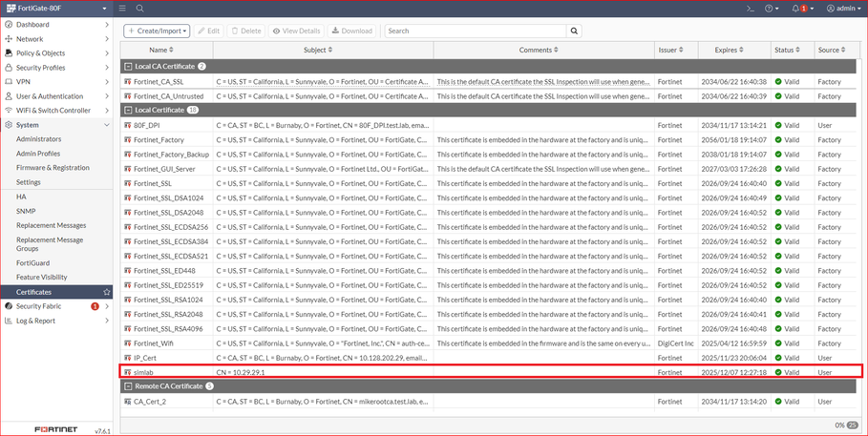Click the Fortinet_CA_SSL certificate icon

click(128, 82)
